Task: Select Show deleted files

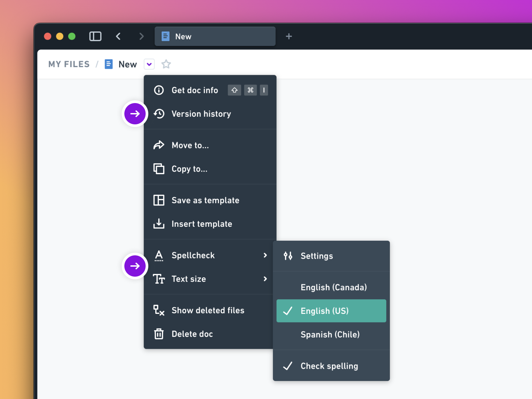Action: [x=208, y=311]
